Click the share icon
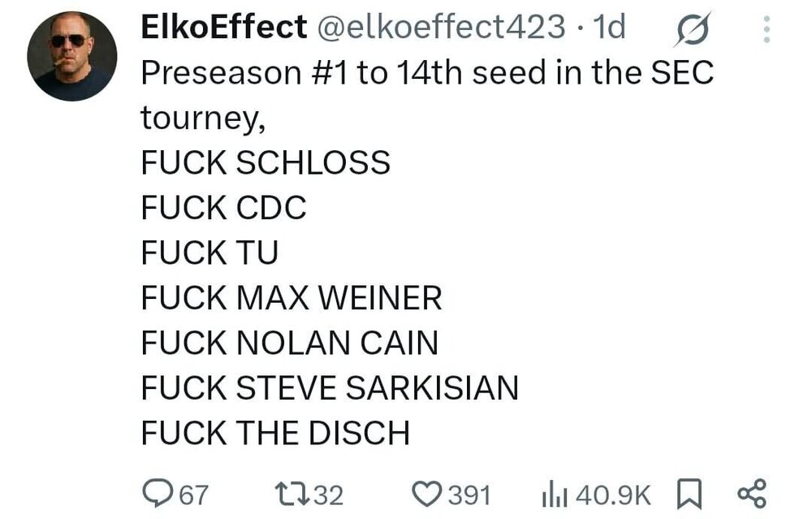This screenshot has width=812, height=519. [x=751, y=493]
